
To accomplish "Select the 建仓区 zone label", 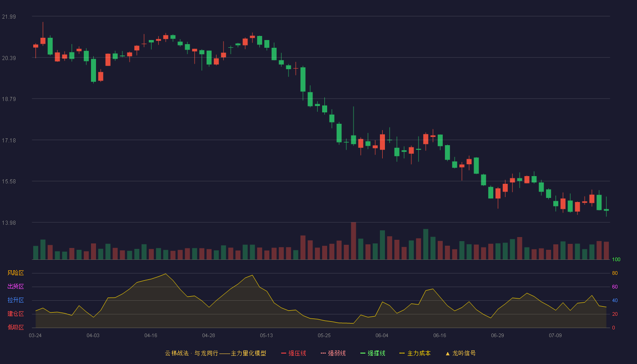I will tap(15, 314).
